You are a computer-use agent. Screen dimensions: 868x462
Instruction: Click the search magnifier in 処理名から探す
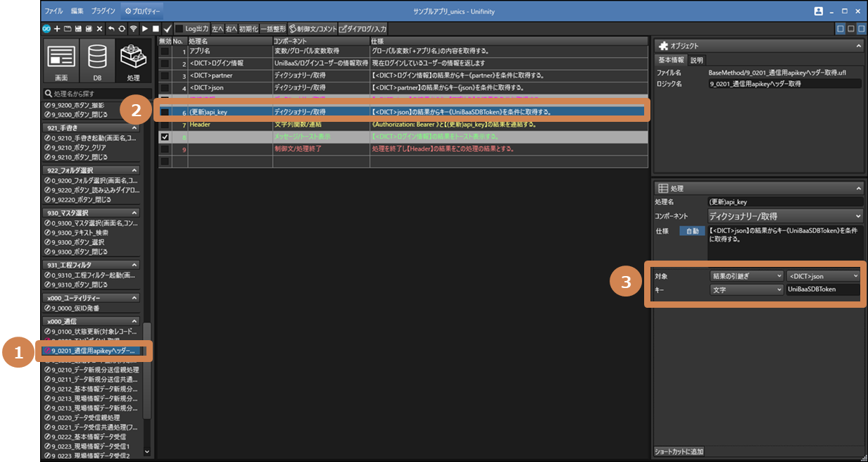(49, 94)
